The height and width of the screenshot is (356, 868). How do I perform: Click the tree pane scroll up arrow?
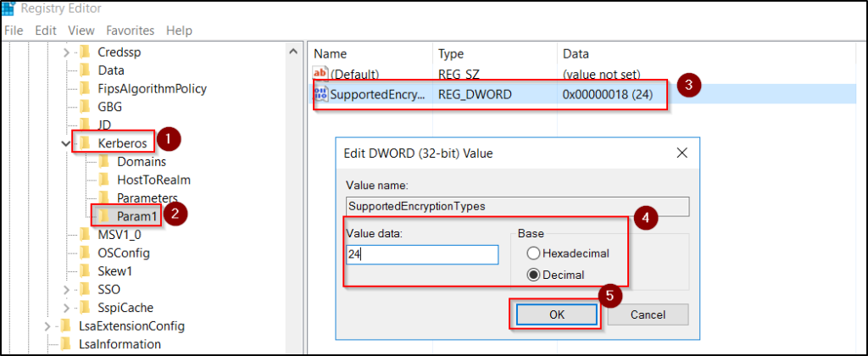click(293, 52)
